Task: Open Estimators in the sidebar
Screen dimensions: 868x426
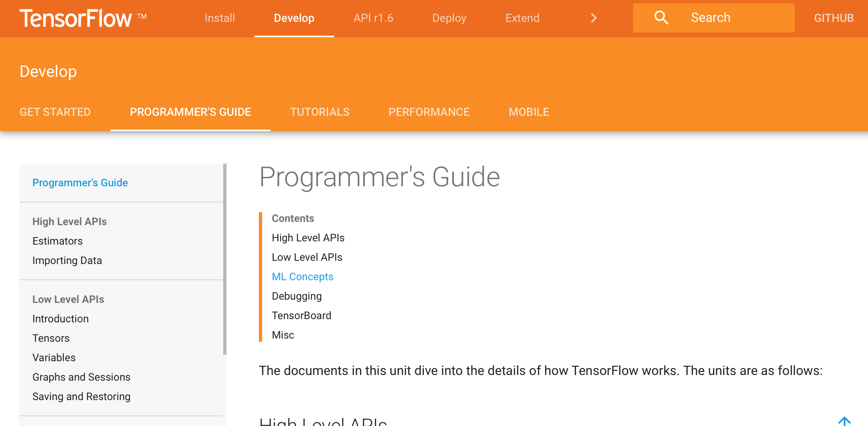Action: click(x=57, y=241)
